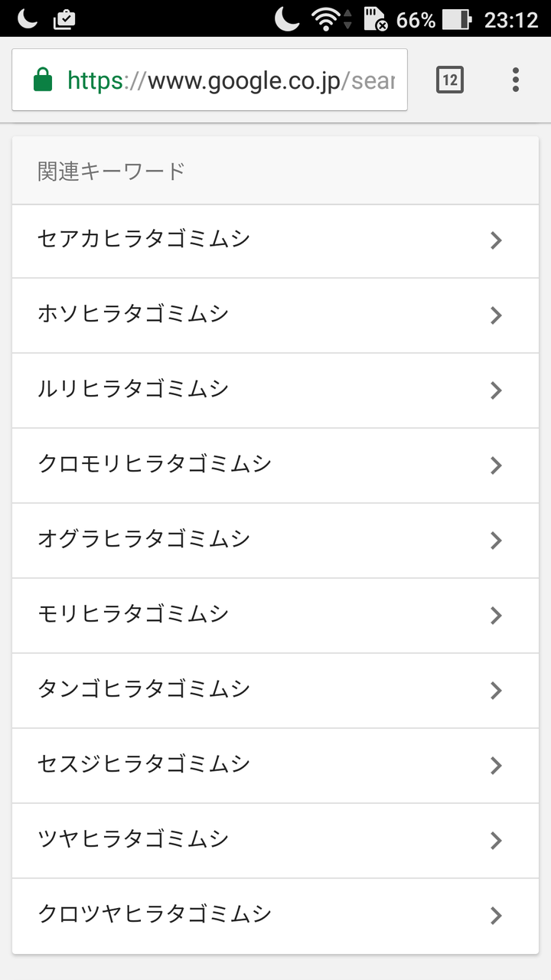Tap chevron beside オグラヒラタゴミムシ
The height and width of the screenshot is (980, 551).
click(x=496, y=541)
